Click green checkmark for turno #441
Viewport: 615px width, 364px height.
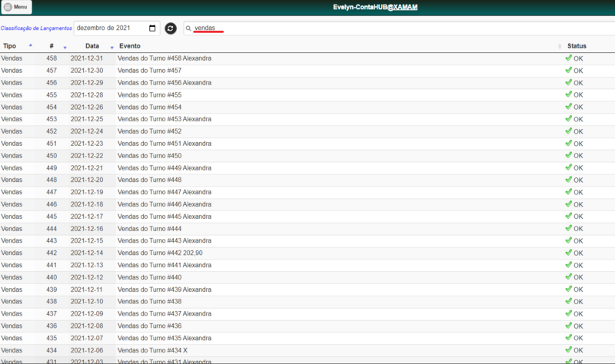569,264
